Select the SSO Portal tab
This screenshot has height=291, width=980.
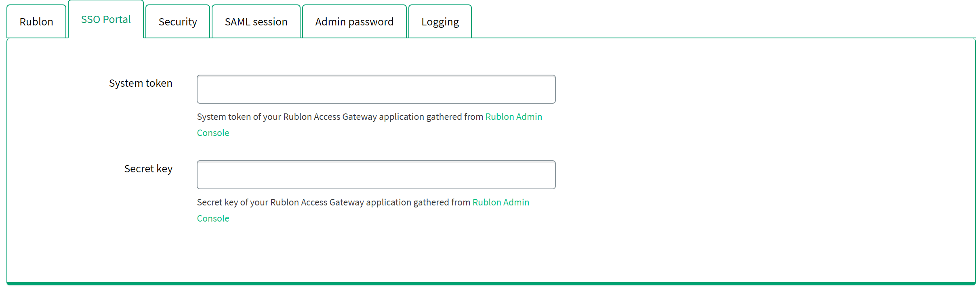[x=106, y=20]
